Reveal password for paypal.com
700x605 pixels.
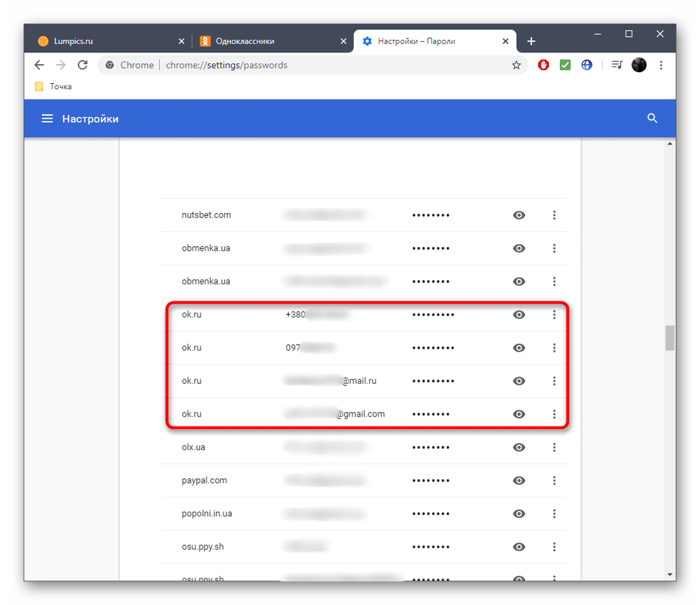tap(519, 480)
